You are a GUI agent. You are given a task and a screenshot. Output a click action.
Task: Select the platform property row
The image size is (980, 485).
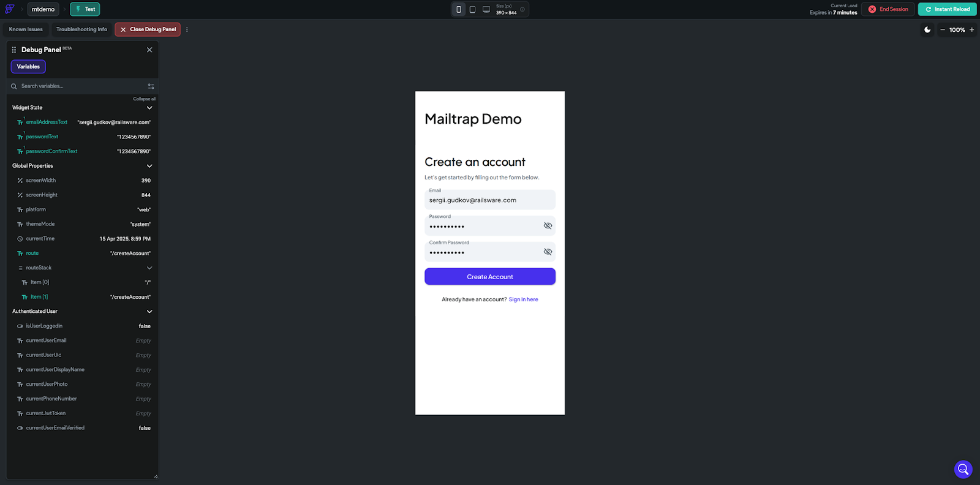83,209
